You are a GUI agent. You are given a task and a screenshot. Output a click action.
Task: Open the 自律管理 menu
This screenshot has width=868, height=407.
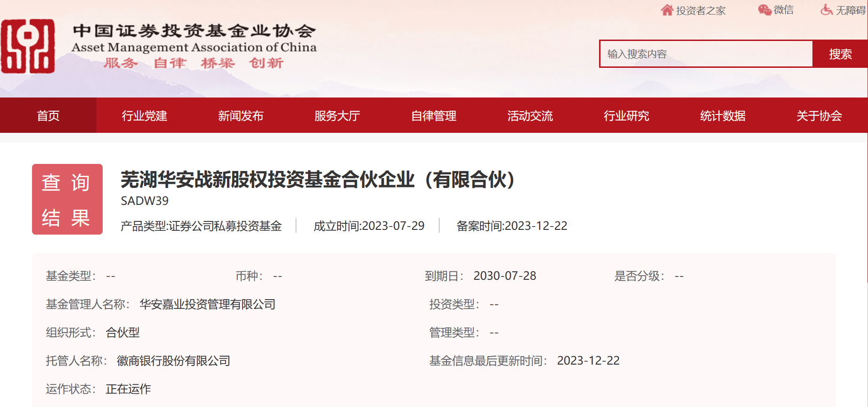tap(434, 115)
